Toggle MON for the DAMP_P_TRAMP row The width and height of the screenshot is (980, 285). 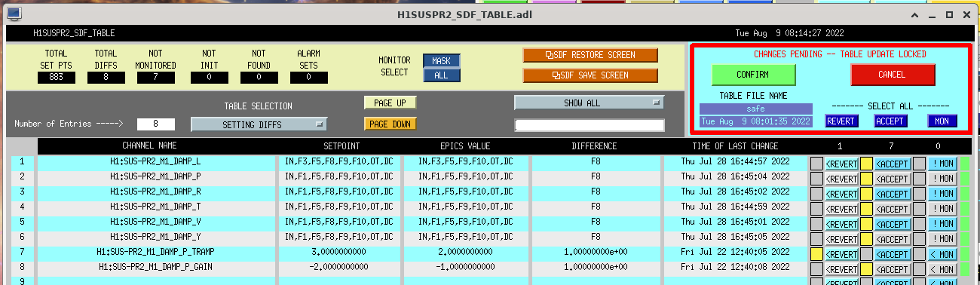click(x=942, y=255)
